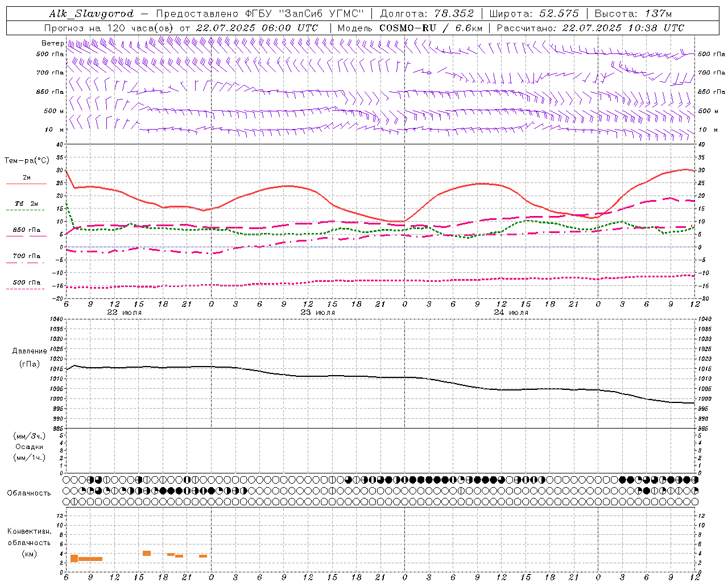Click the '10 м' wind level label on left
Viewport: 728px width, 582px height.
coord(54,130)
